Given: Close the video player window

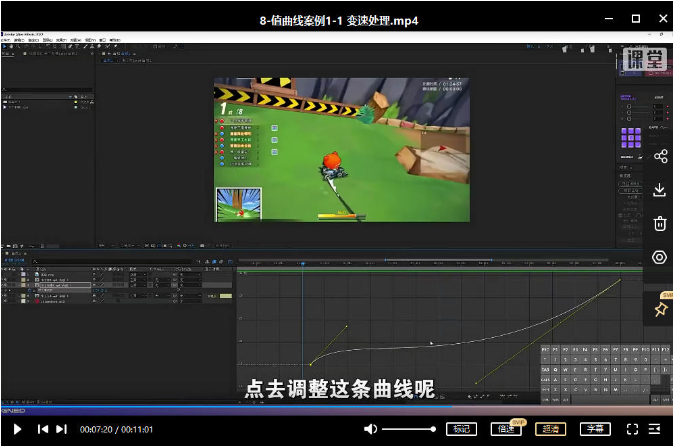Looking at the screenshot, I should [663, 19].
